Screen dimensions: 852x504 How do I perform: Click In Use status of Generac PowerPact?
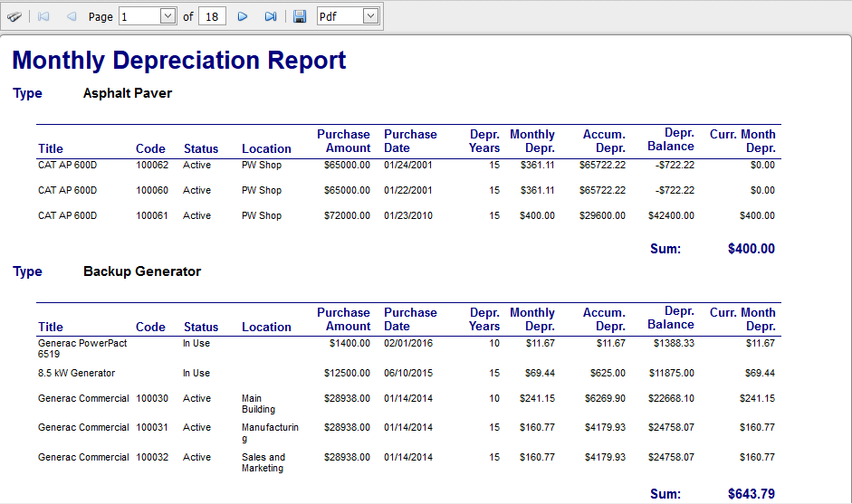[196, 343]
